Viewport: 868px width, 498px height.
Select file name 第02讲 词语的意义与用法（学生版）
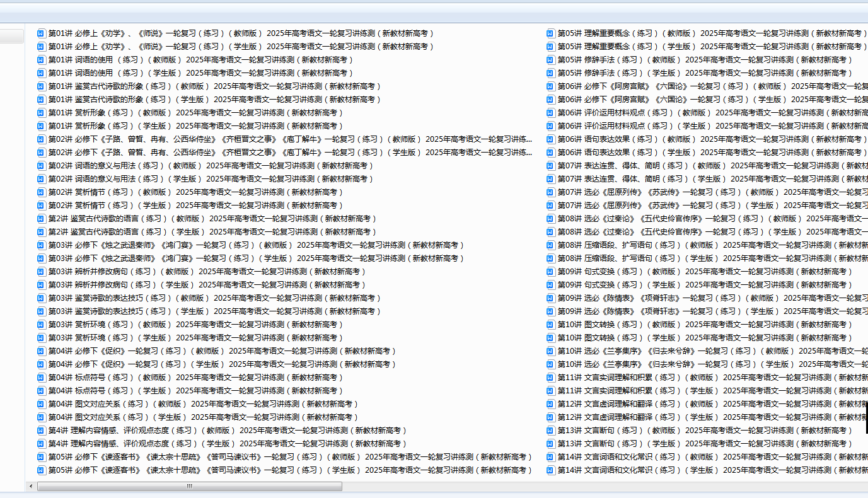pos(211,178)
